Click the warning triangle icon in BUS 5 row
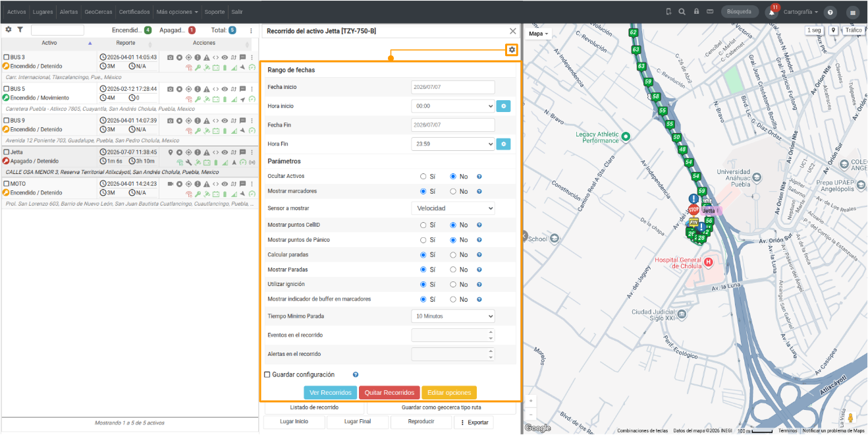Image resolution: width=868 pixels, height=435 pixels. 206,89
